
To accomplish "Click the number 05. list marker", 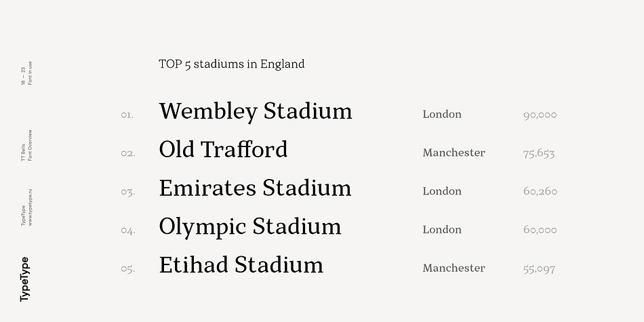I will (127, 269).
